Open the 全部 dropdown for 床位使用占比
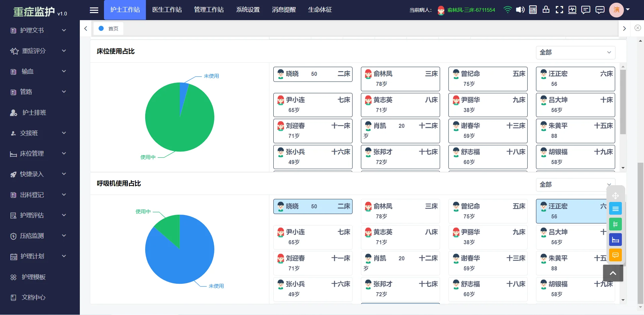The width and height of the screenshot is (644, 315). 576,52
